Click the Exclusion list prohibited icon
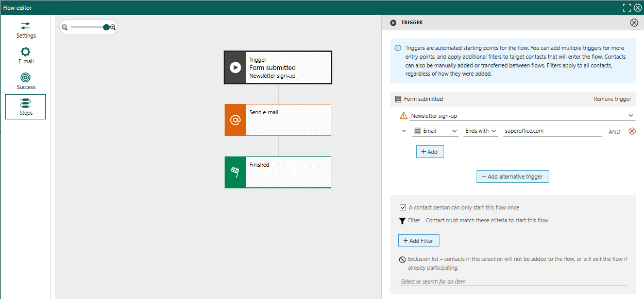The width and height of the screenshot is (644, 299). tap(402, 259)
